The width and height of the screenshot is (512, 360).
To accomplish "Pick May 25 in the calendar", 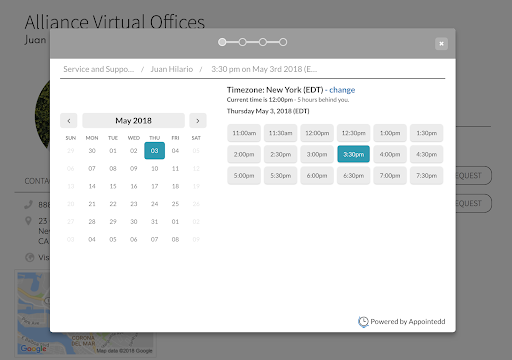I will pyautogui.click(x=175, y=204).
